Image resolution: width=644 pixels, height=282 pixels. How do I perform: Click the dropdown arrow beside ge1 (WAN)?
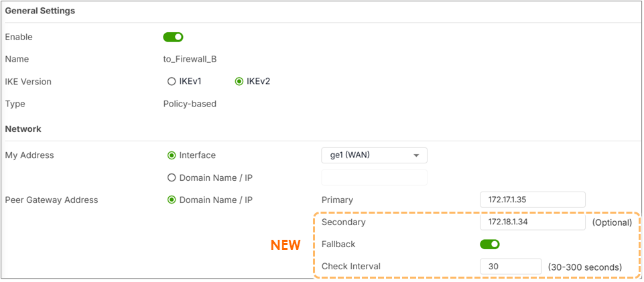point(415,156)
